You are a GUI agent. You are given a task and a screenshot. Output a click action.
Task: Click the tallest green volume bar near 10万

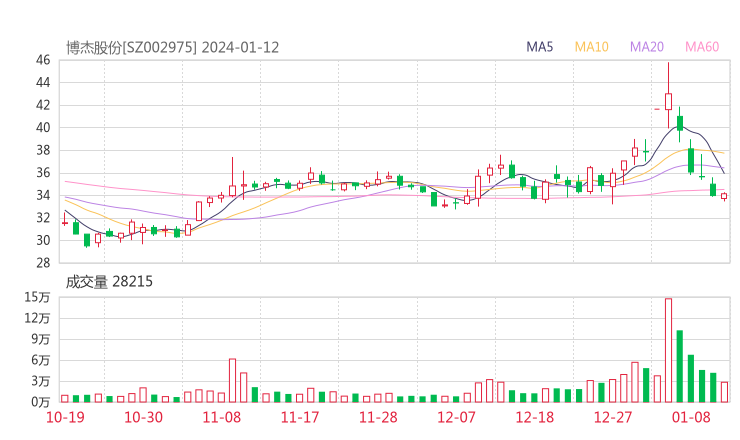(x=680, y=366)
